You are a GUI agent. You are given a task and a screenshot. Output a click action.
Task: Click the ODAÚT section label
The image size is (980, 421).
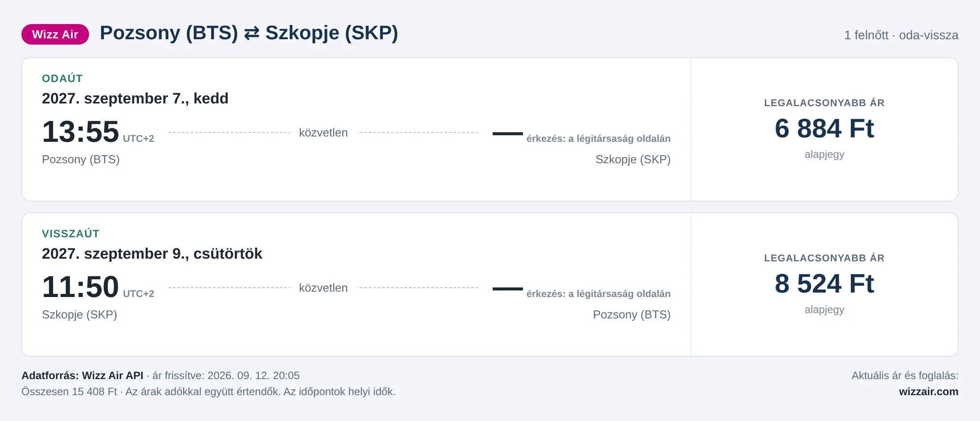click(62, 78)
